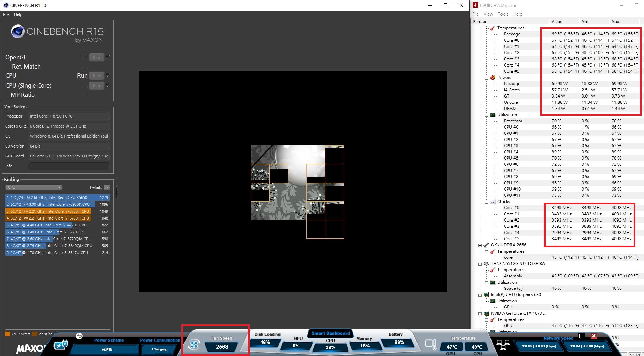Click the thermometer icon under NVIDIA GeForce GTX

pos(493,319)
